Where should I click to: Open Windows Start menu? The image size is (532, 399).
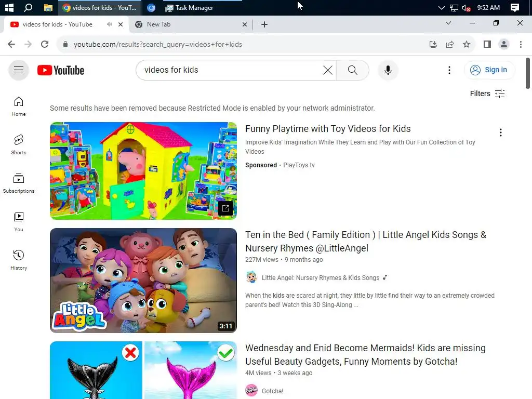[x=9, y=7]
